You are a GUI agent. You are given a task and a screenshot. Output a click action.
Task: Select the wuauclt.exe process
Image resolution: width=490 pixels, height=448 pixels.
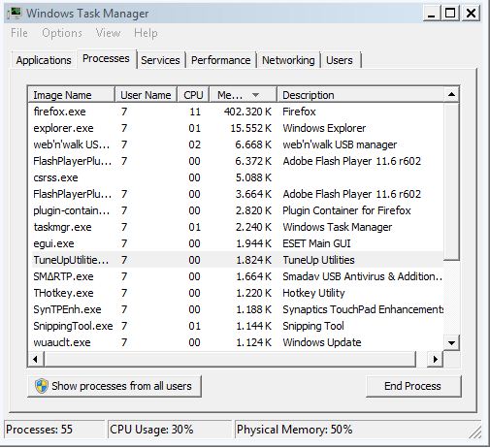236,342
